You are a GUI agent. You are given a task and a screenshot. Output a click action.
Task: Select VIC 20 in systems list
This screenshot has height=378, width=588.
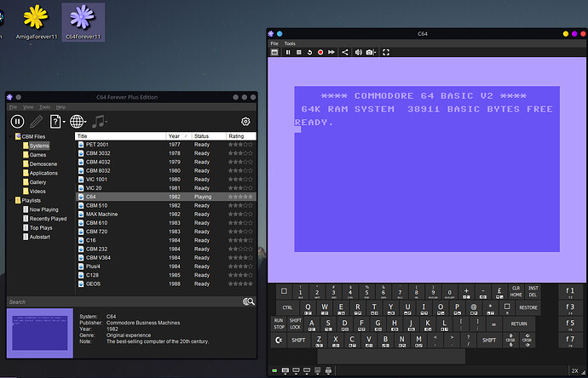166,188
